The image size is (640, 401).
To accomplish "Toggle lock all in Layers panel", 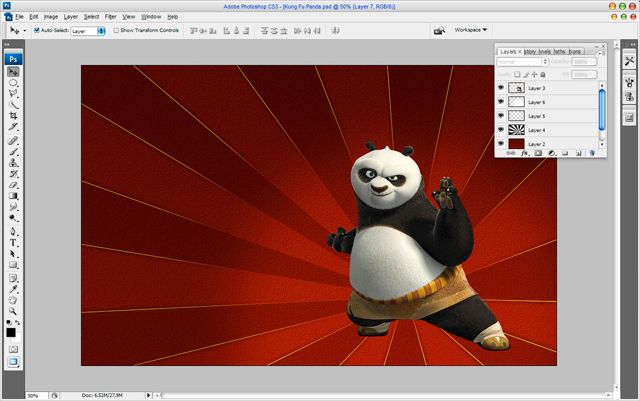I will 543,74.
